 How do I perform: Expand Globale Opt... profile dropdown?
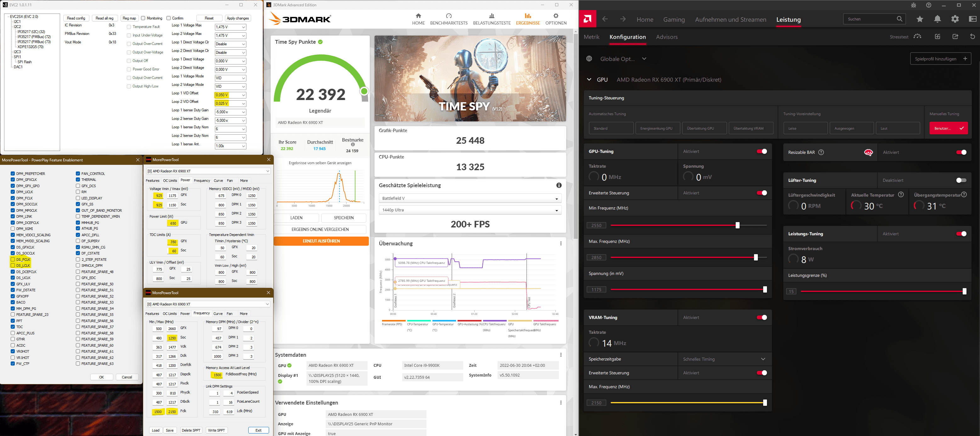click(x=644, y=59)
